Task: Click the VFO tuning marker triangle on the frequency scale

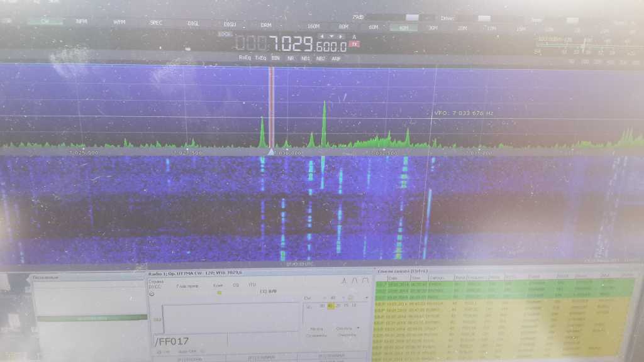Action: click(x=271, y=151)
